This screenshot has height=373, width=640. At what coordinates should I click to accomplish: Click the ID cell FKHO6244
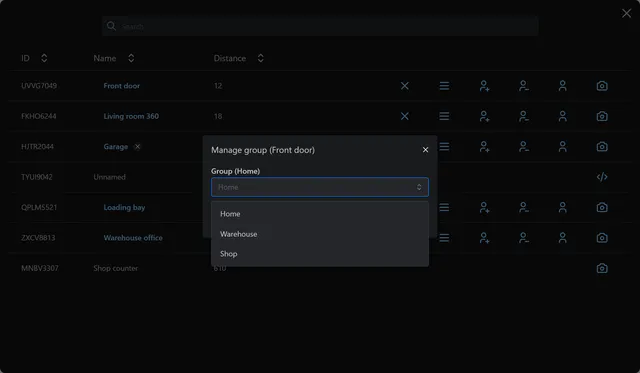(39, 116)
